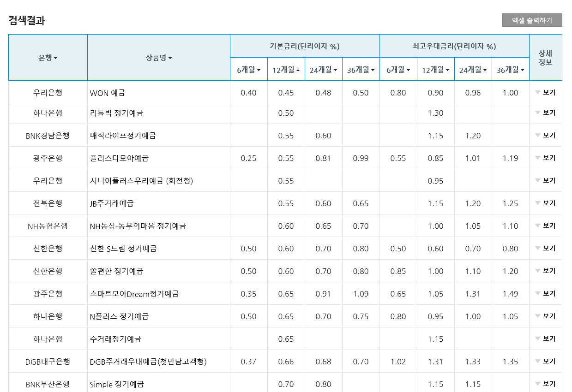Select product name Simple 정기예금
This screenshot has width=572, height=392.
(117, 384)
